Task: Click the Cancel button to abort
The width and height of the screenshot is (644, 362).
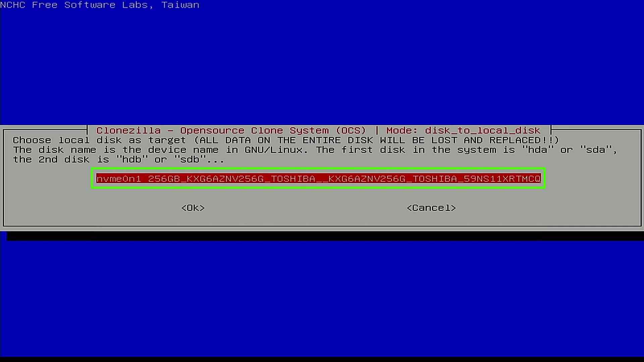Action: click(x=431, y=208)
